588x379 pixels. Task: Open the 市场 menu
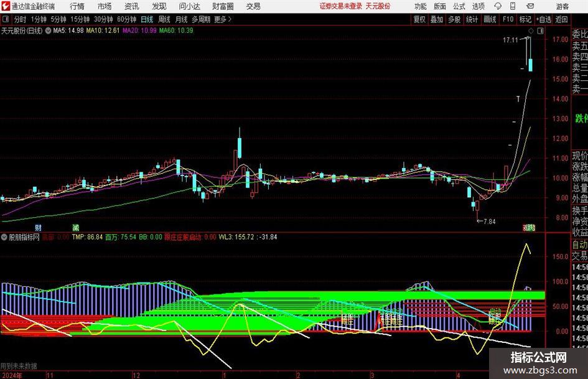[x=105, y=6]
